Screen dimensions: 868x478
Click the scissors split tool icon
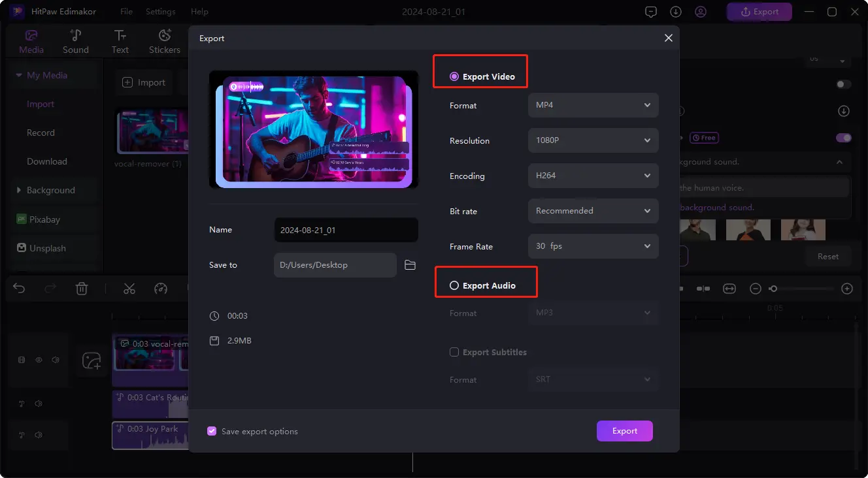click(x=129, y=289)
